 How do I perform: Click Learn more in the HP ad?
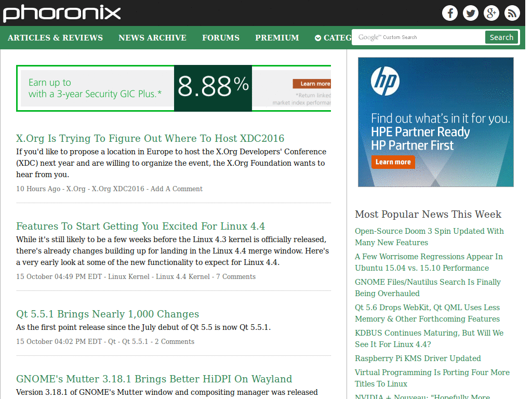(x=393, y=162)
